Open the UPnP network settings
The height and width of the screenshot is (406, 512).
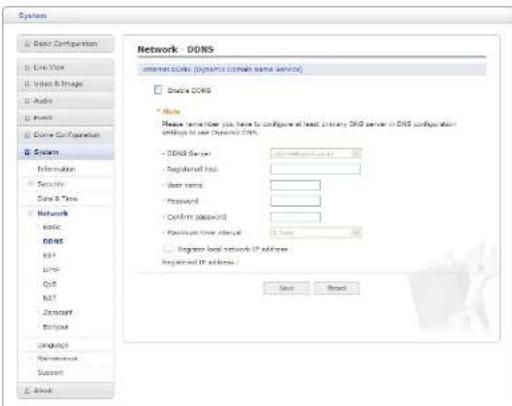tap(51, 269)
